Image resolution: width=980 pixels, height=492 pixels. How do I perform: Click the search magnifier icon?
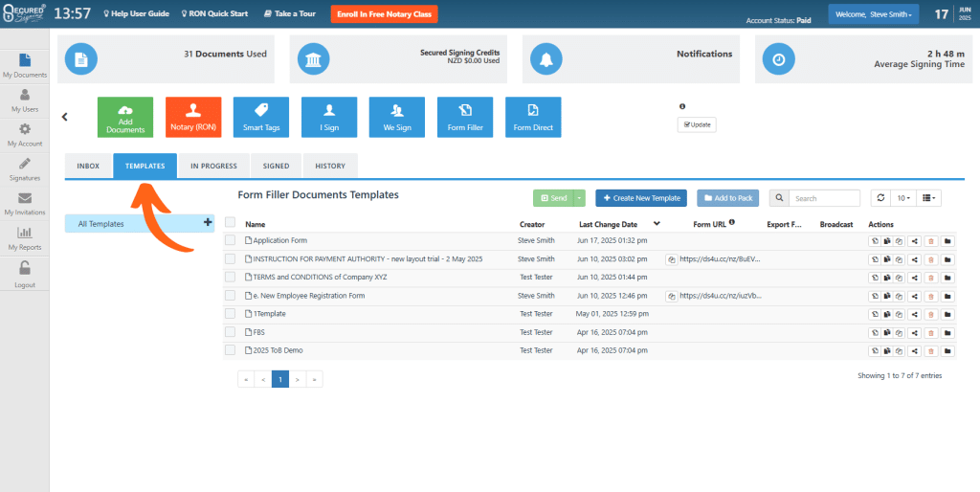click(779, 198)
